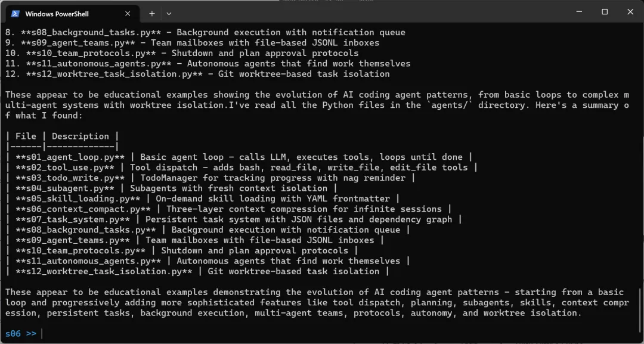
Task: Click the s06 prompt label text
Action: click(x=13, y=334)
